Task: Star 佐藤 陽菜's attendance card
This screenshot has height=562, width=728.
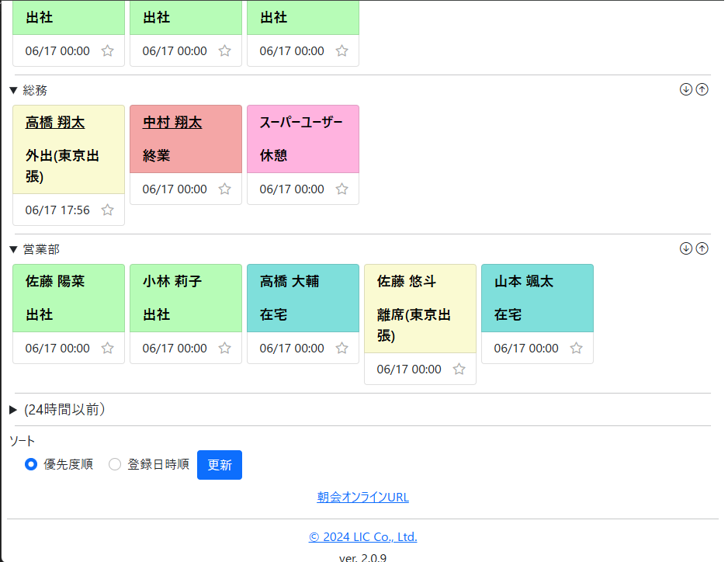Action: (107, 348)
